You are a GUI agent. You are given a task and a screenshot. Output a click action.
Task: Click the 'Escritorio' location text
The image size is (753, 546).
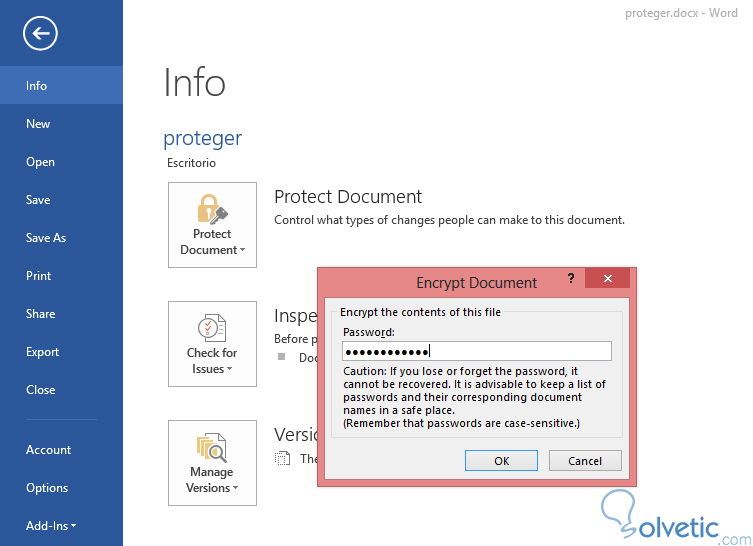191,163
